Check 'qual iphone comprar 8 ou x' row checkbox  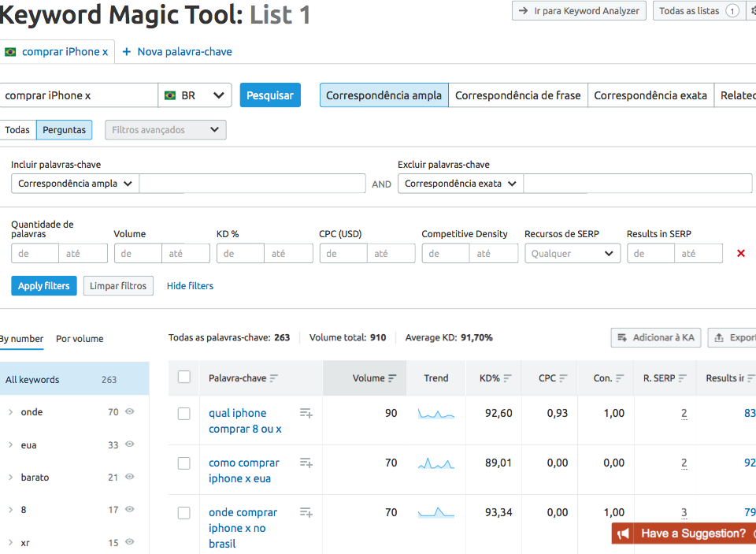click(184, 414)
